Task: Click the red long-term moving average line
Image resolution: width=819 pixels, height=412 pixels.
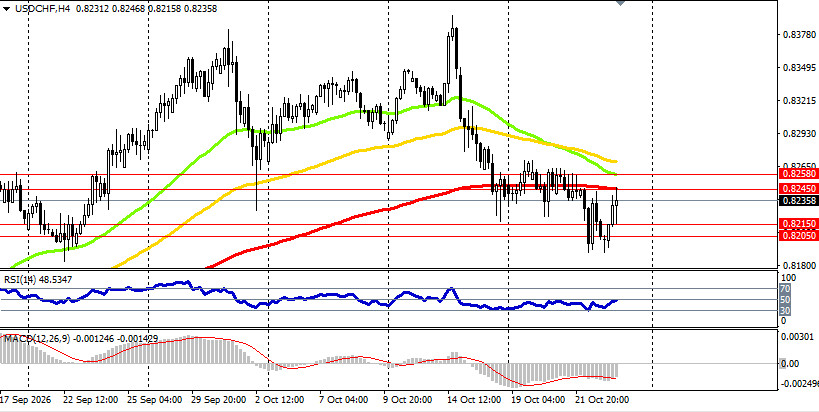Action: pyautogui.click(x=366, y=217)
